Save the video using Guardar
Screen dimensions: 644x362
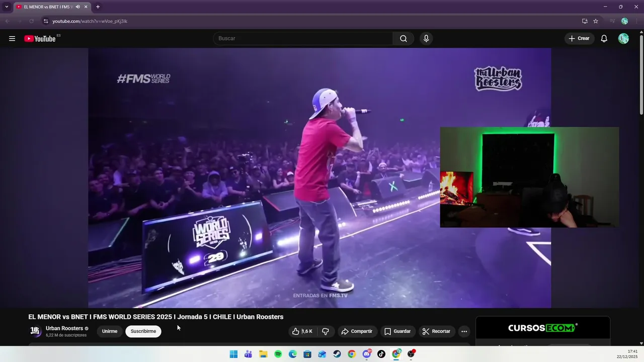pos(397,331)
